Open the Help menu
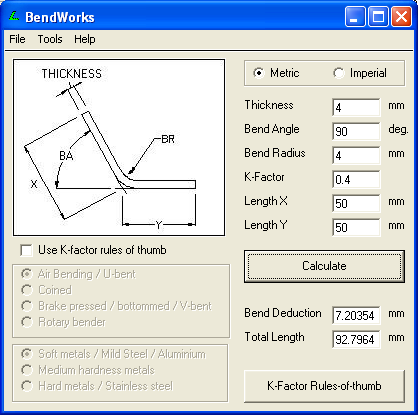 (85, 39)
